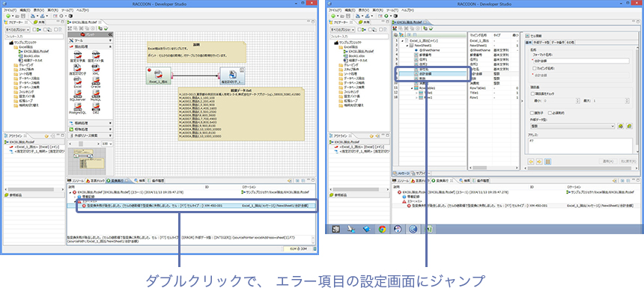
Task: Select PostgreSQL extraction icon in left window palette
Action: [78, 108]
